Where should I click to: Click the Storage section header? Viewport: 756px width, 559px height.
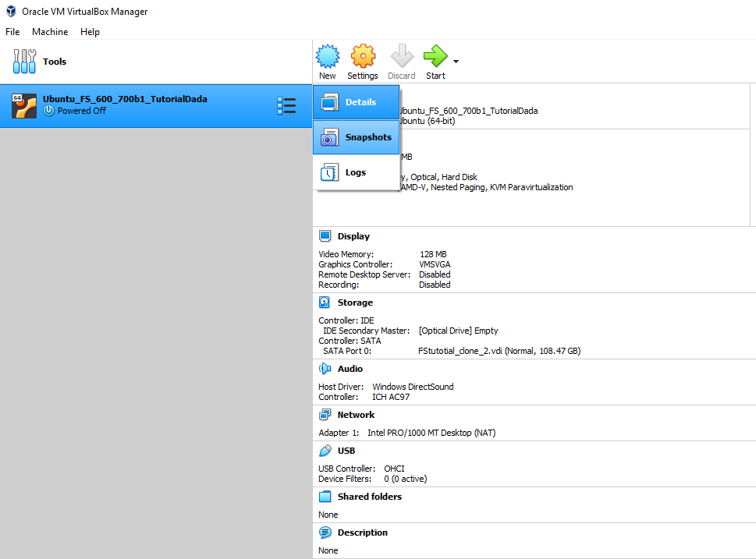(x=355, y=302)
